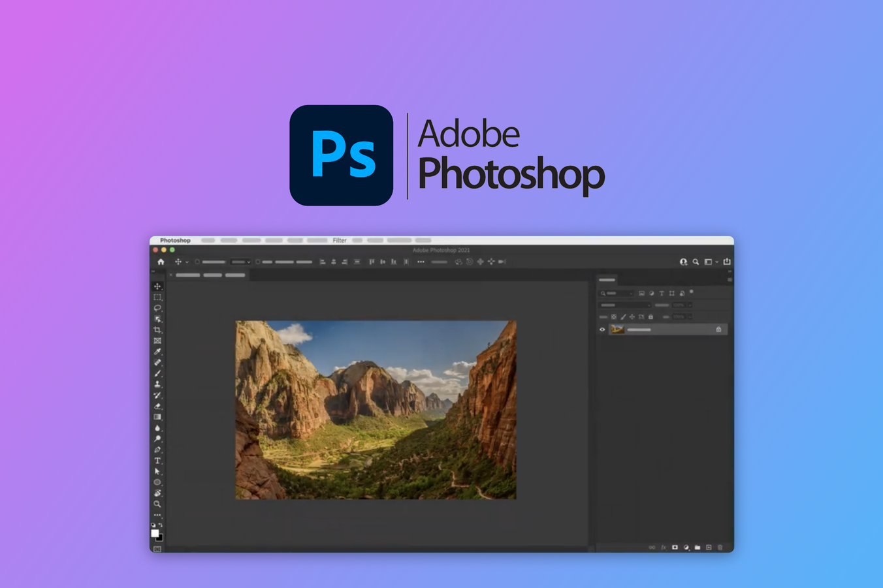
Task: Open the Layers panel flyout menu
Action: point(730,280)
